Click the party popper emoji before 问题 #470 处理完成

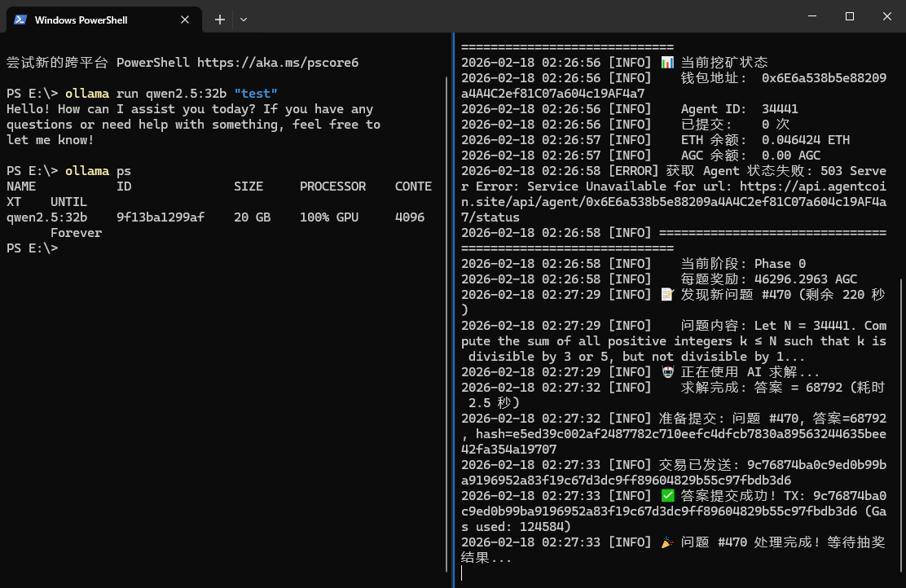[667, 542]
